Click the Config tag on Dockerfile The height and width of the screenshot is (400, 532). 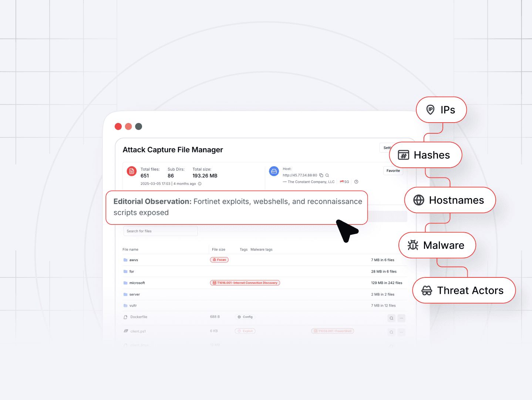[x=245, y=317]
